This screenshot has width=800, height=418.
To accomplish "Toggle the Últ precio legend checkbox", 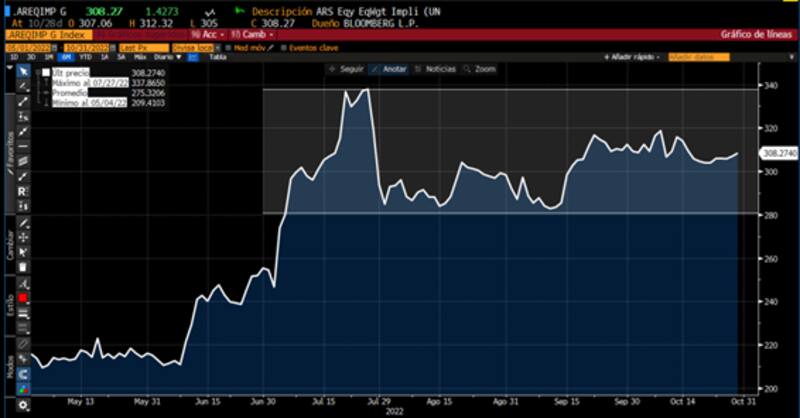I will (45, 73).
